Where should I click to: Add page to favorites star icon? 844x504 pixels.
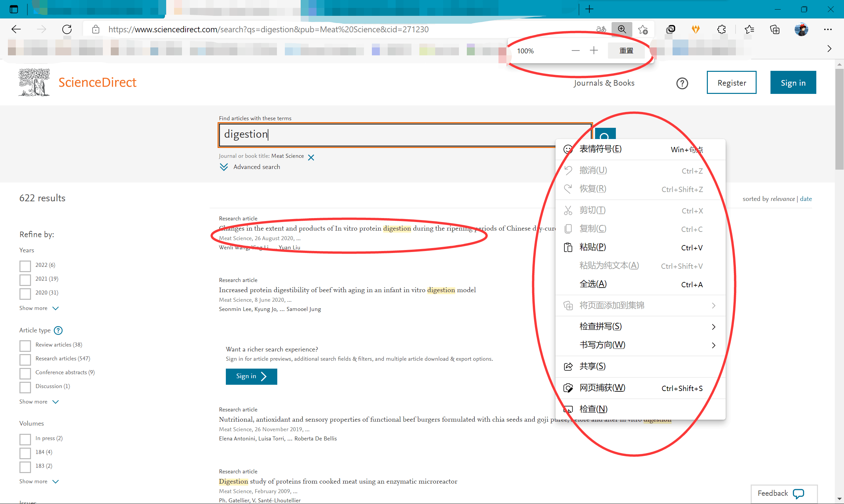(x=643, y=30)
